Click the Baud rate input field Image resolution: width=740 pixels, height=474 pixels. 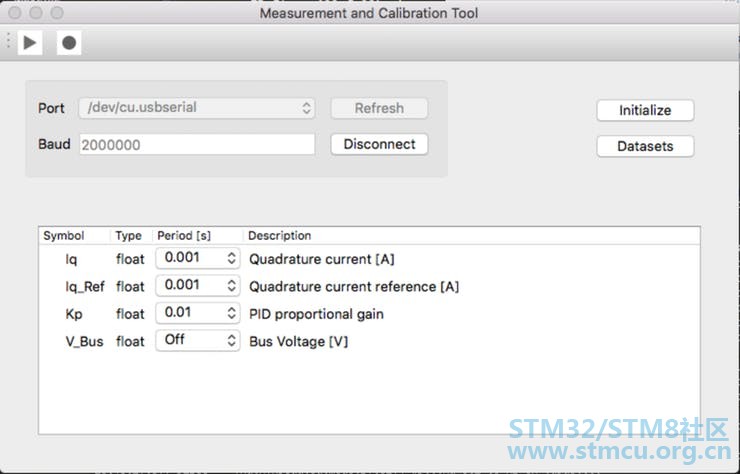click(x=197, y=144)
